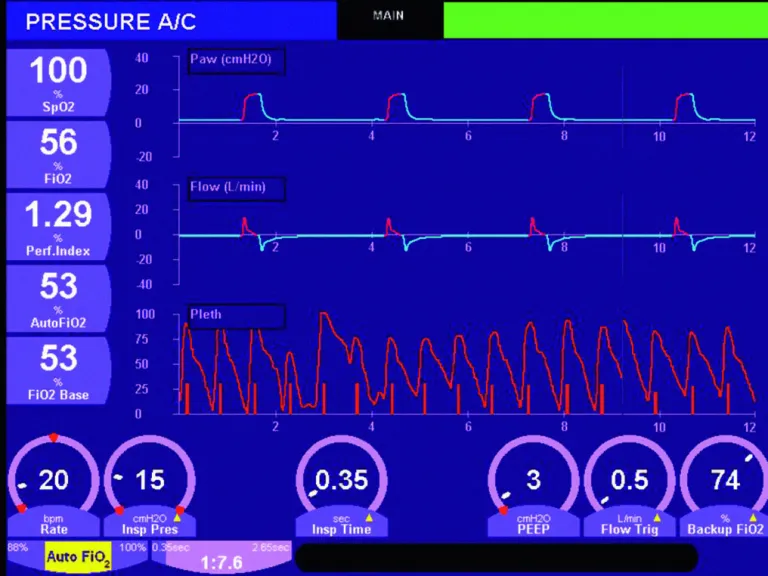The height and width of the screenshot is (576, 768).
Task: Open the PRESSURE A/C mode selector
Action: [168, 20]
